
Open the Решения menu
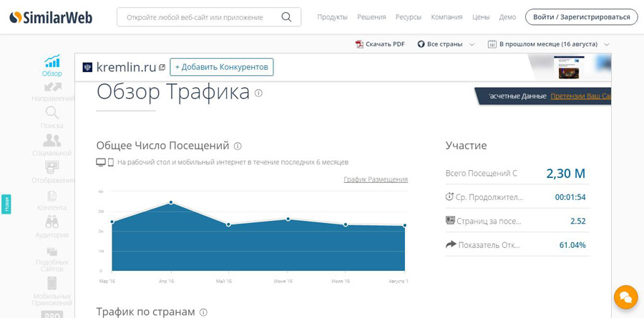pos(371,17)
